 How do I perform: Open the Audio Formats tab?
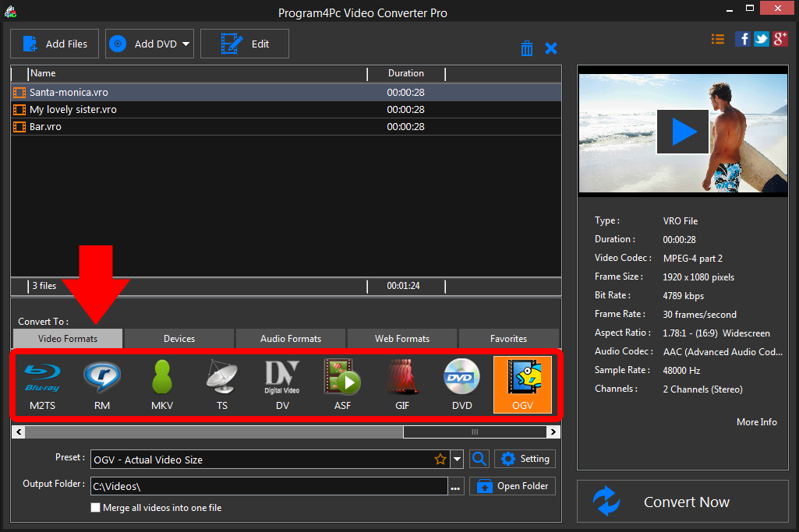291,339
